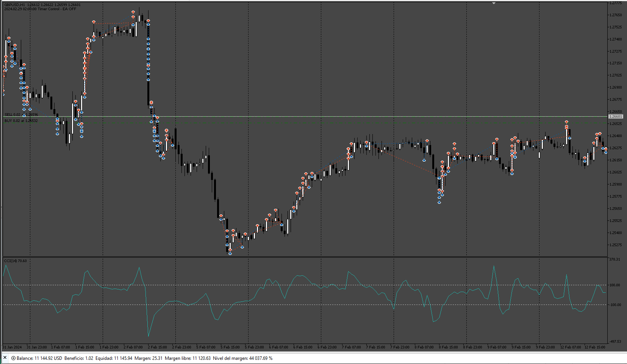
Task: Click Margen libre: 11 120.63 value
Action: tap(188, 358)
